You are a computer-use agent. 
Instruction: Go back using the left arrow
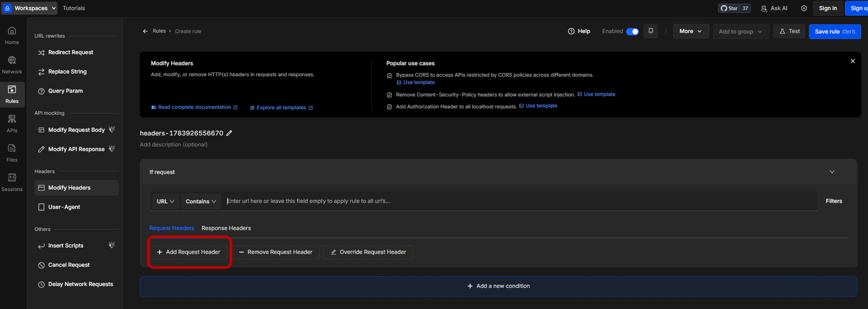pyautogui.click(x=145, y=31)
